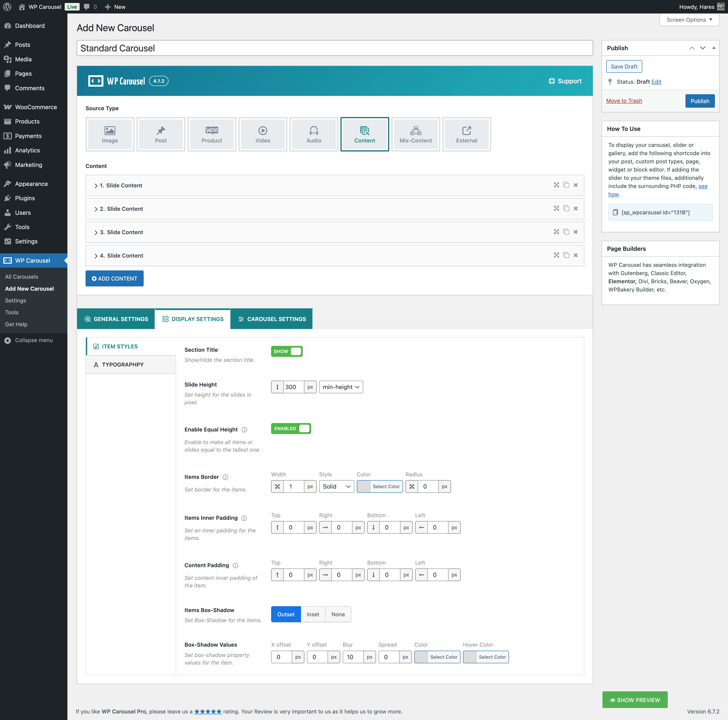Toggle the Enable Equal Height switch

[x=290, y=429]
